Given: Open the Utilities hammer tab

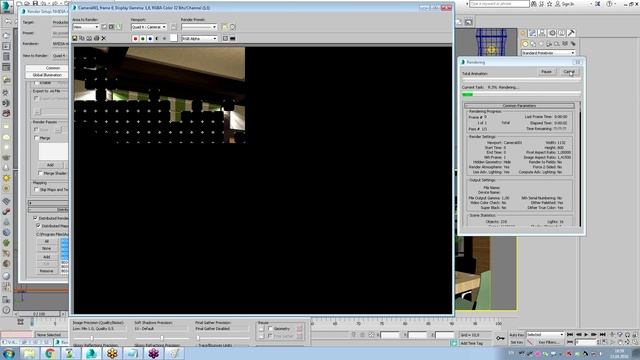Looking at the screenshot, I should [x=571, y=33].
